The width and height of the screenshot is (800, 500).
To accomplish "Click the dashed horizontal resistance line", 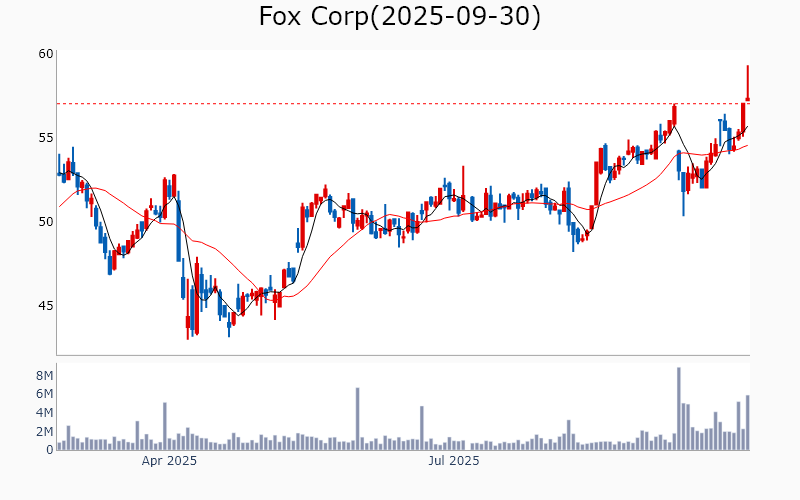I will click(400, 103).
